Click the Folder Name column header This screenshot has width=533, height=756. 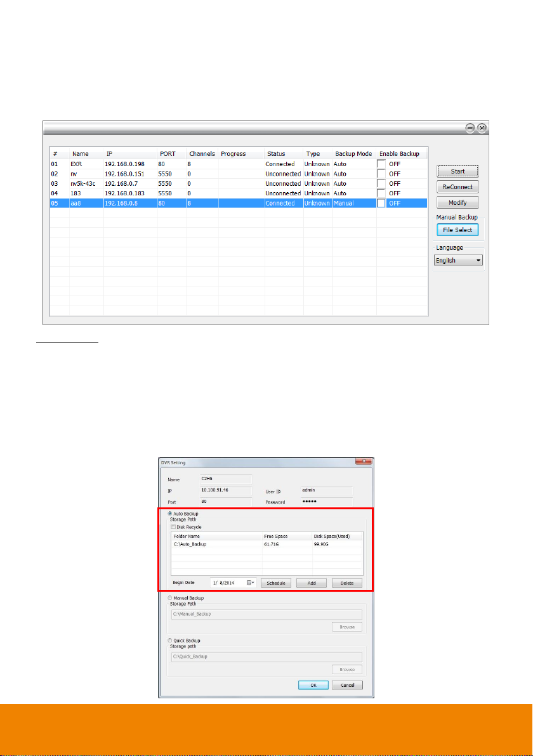tap(216, 536)
